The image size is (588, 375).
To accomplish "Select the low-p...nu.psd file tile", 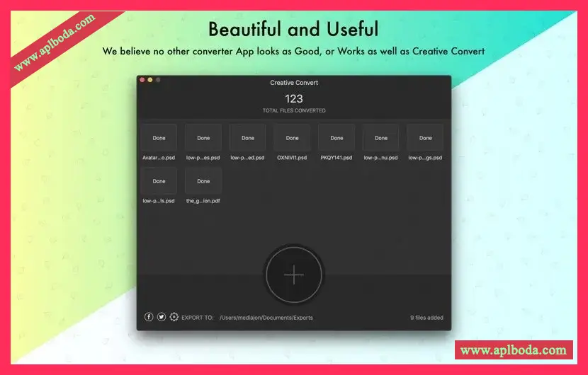I will [380, 138].
